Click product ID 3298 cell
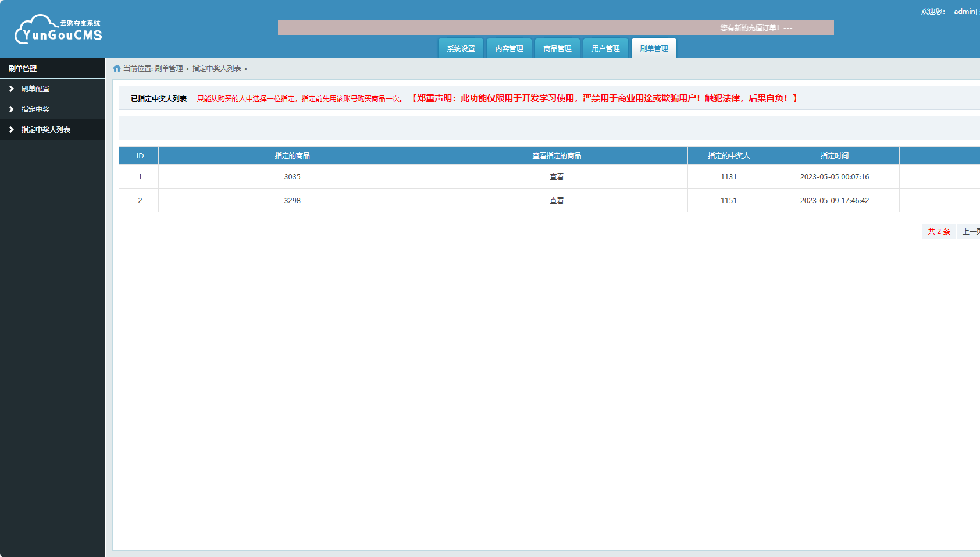This screenshot has width=980, height=557. tap(292, 201)
